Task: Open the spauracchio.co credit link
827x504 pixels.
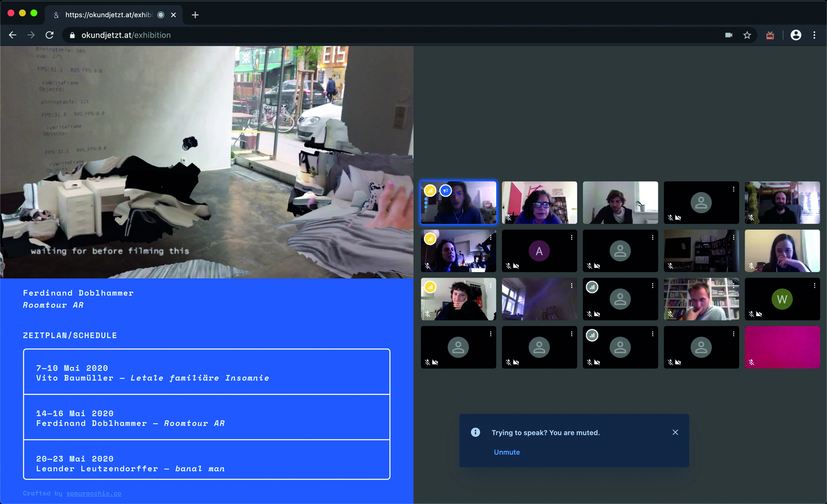Action: 94,494
